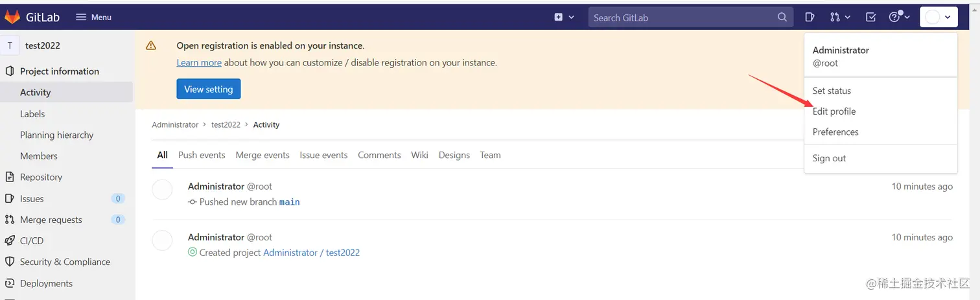This screenshot has height=300, width=980.
Task: Switch to Push events tab
Action: point(202,155)
